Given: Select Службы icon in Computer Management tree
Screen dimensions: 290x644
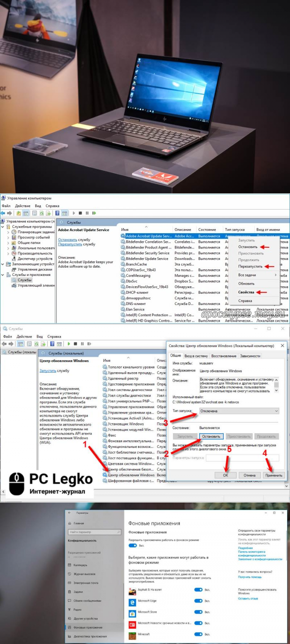Looking at the screenshot, I should pos(15,280).
